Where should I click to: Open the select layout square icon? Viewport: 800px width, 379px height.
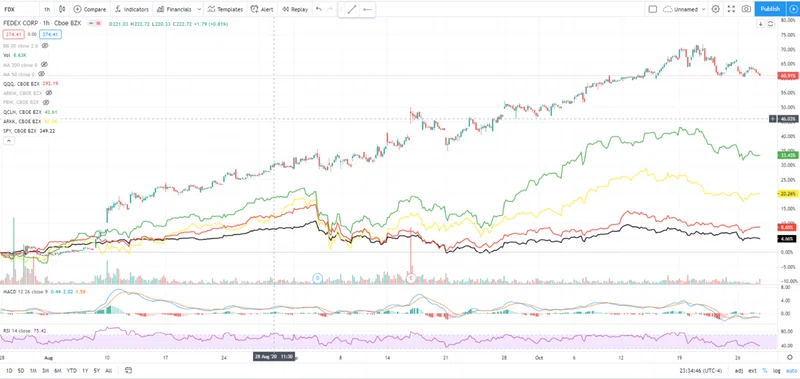pyautogui.click(x=653, y=9)
